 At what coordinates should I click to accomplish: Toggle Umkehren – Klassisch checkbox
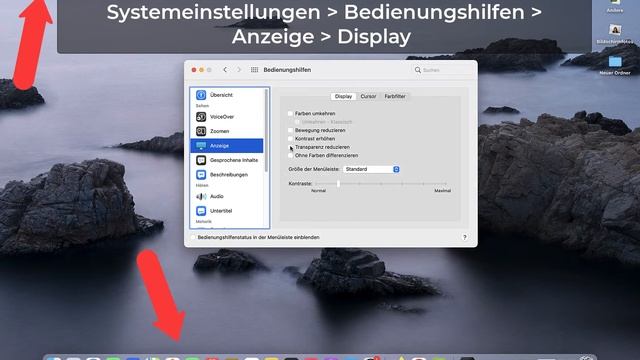297,122
